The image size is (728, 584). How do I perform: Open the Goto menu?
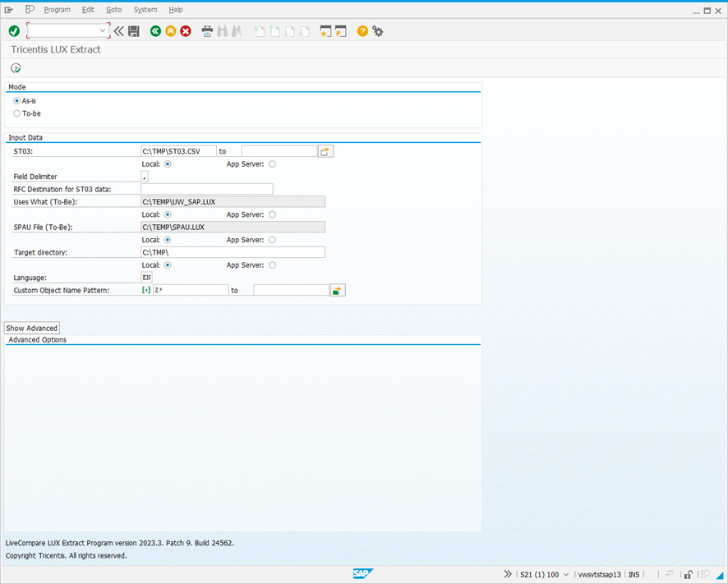(x=113, y=9)
